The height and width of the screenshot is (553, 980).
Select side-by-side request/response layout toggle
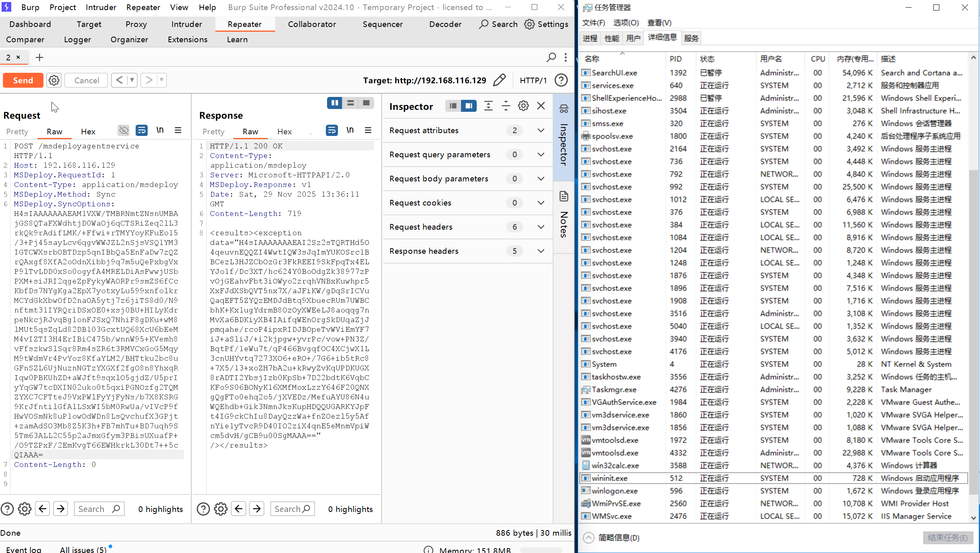pyautogui.click(x=334, y=103)
